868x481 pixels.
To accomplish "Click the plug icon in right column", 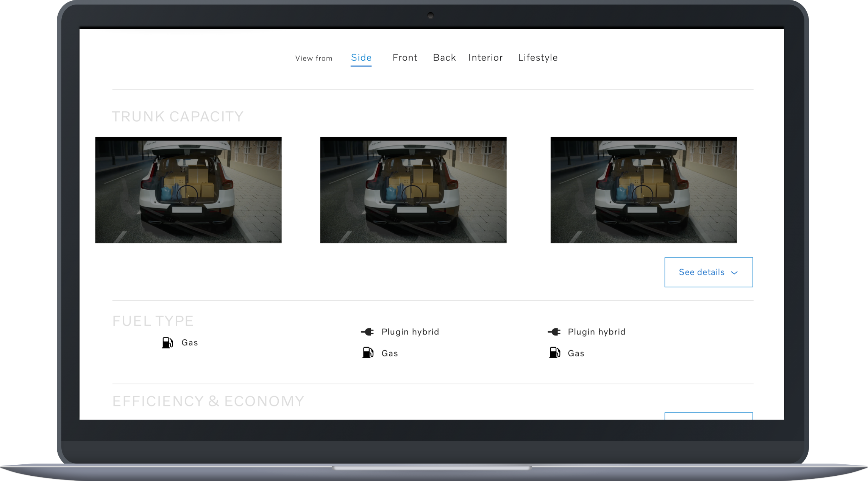I will pos(554,332).
